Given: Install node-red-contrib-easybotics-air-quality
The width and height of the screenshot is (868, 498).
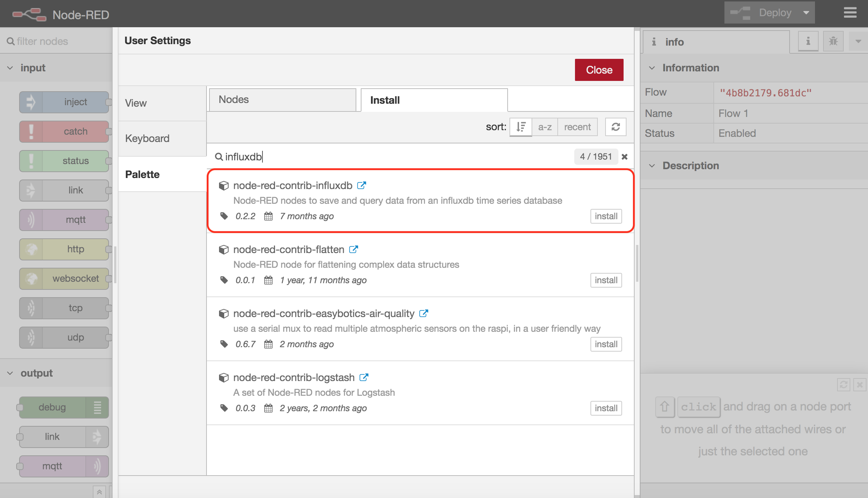Looking at the screenshot, I should click(606, 344).
